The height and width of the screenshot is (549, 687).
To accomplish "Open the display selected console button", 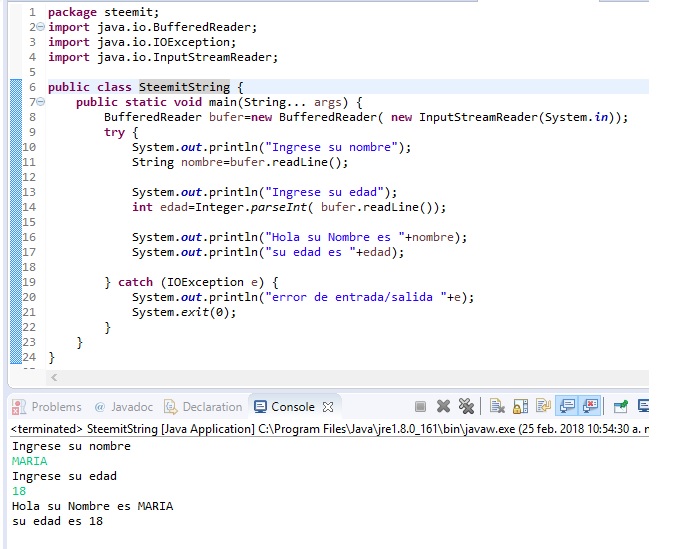I will pyautogui.click(x=643, y=407).
